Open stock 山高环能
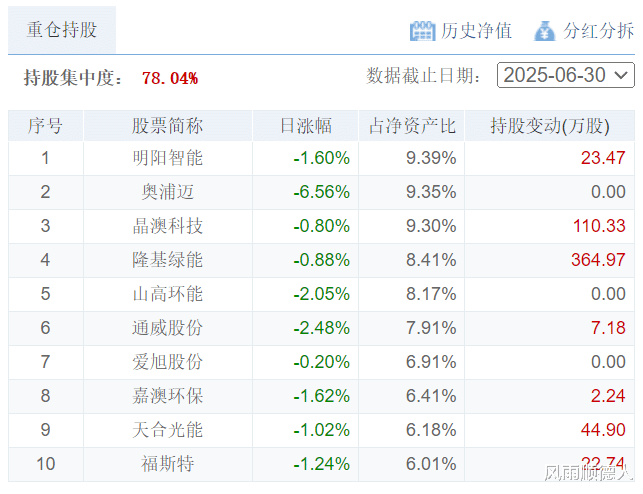 coord(167,294)
